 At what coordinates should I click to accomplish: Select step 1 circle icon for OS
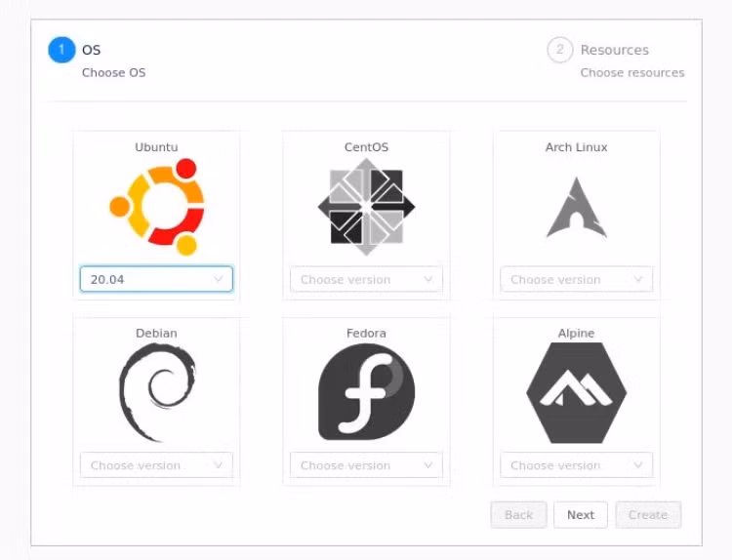[x=61, y=50]
